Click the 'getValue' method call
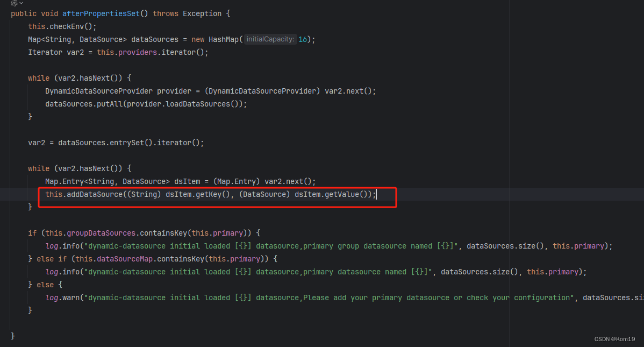Screen dimensions: 644x347 tap(342, 194)
